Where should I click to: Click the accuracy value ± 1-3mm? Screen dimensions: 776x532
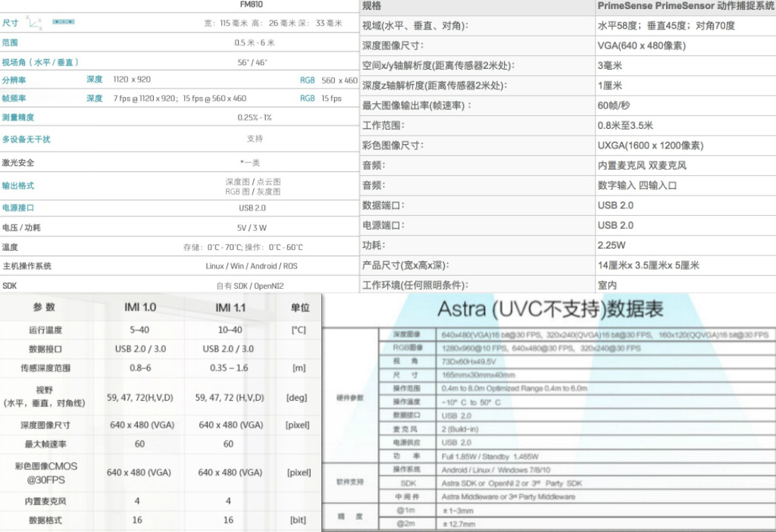click(458, 510)
